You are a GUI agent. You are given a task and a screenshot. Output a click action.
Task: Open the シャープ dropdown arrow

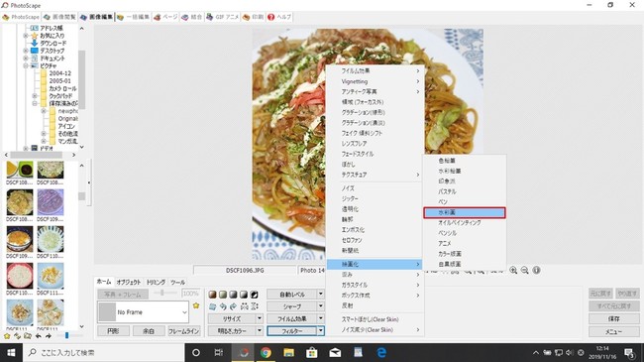[x=321, y=306]
